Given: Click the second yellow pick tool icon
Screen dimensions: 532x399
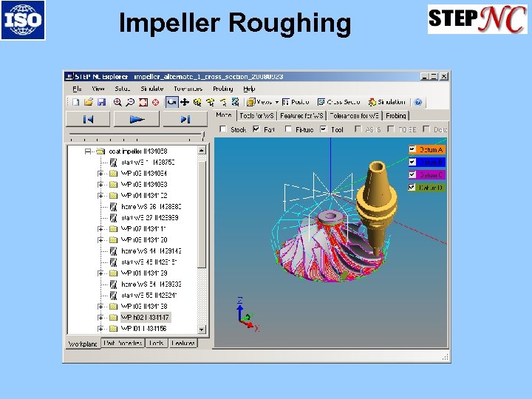Looking at the screenshot, I should (211, 102).
